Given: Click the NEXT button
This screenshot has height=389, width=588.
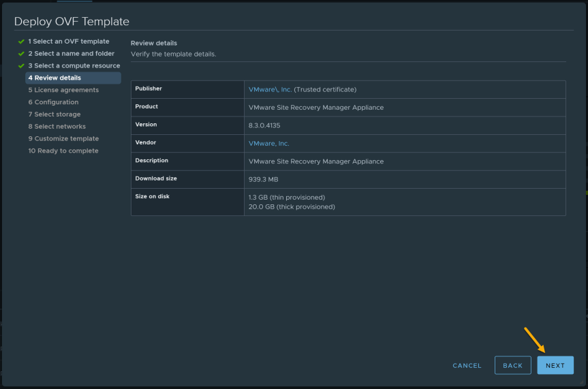Looking at the screenshot, I should pos(555,365).
